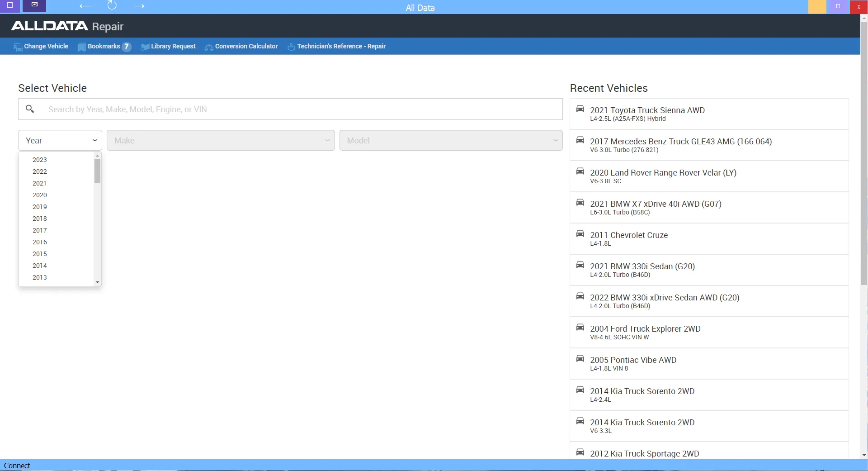
Task: Open 2004 Ford Truck Explorer 2WD
Action: pyautogui.click(x=709, y=333)
